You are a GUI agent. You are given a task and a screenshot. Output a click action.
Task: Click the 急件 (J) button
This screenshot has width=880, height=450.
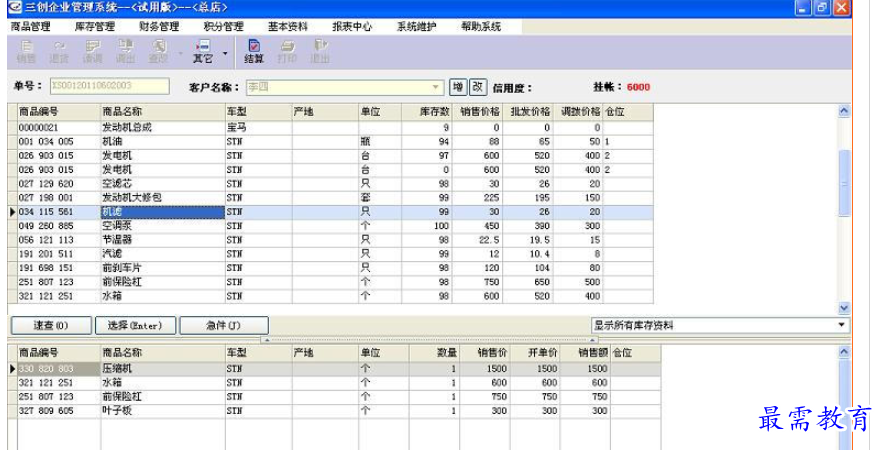click(x=224, y=325)
